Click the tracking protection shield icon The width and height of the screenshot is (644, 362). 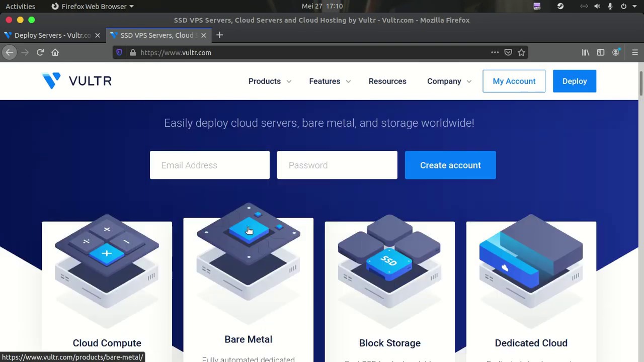[x=119, y=52]
